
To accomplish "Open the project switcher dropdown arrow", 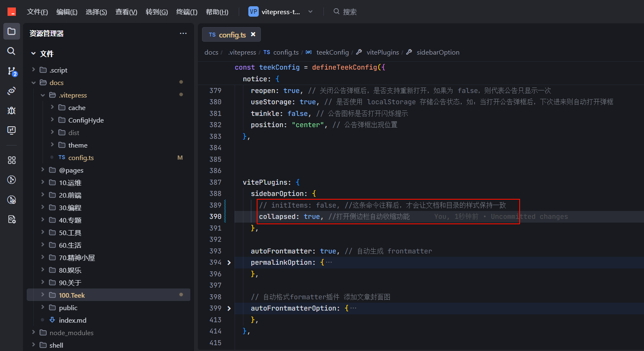I will pos(310,12).
